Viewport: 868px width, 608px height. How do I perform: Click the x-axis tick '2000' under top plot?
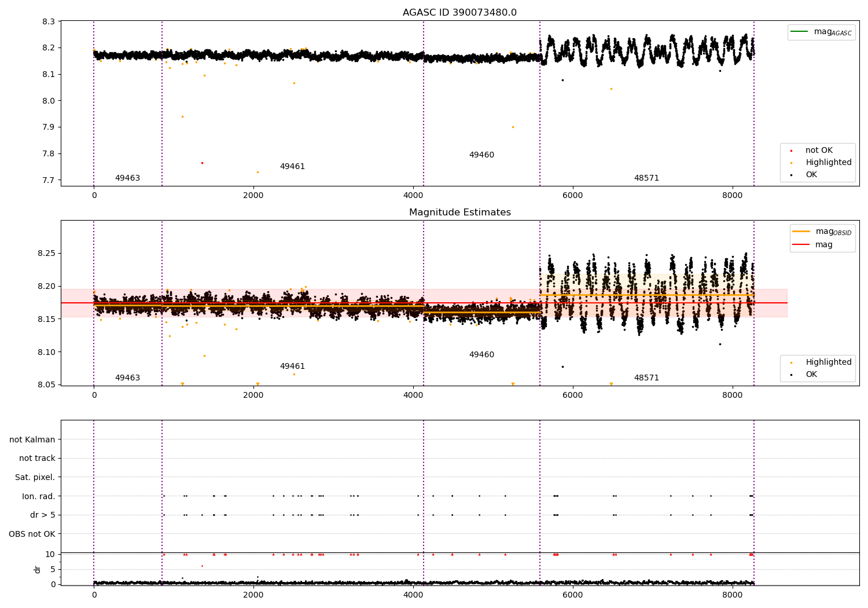point(253,196)
